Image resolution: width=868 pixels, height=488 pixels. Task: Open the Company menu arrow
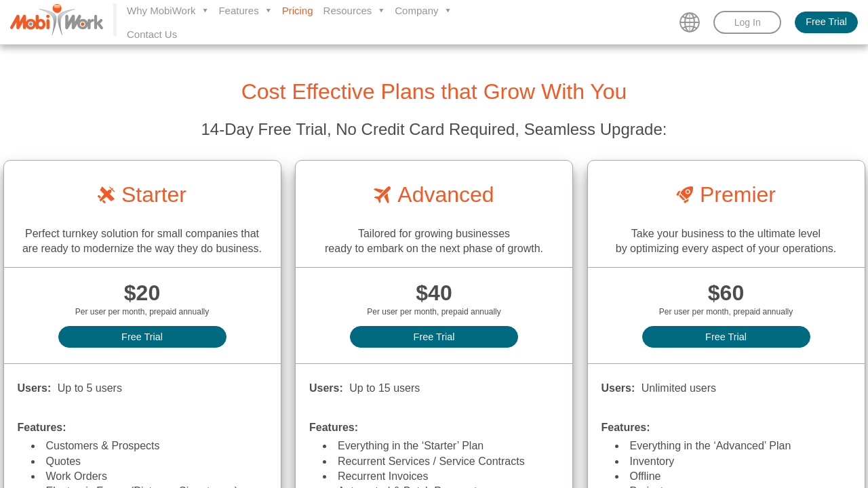click(448, 11)
